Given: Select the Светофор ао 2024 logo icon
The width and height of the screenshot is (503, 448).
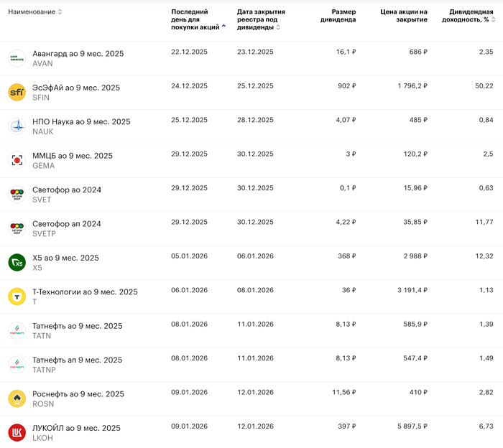Looking at the screenshot, I should [x=17, y=195].
